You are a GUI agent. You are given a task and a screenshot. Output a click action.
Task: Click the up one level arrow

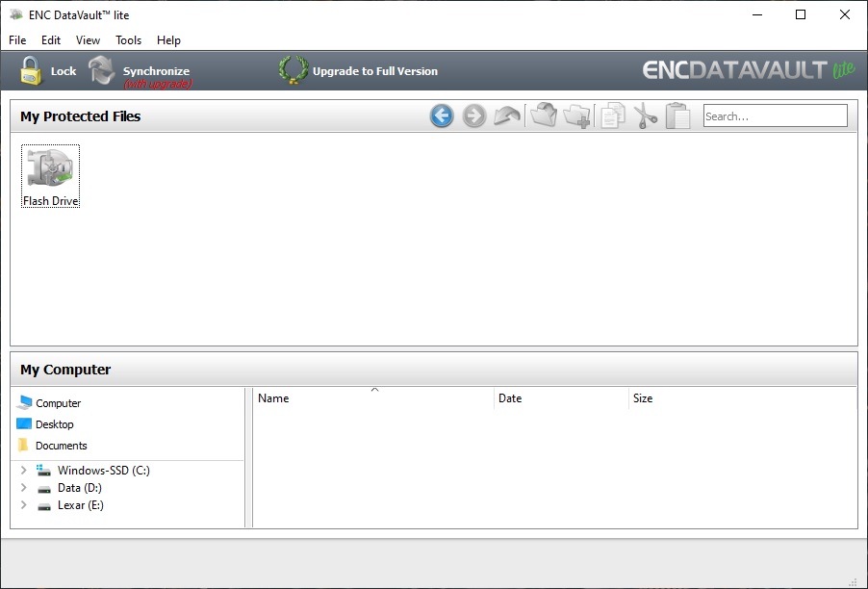point(507,115)
